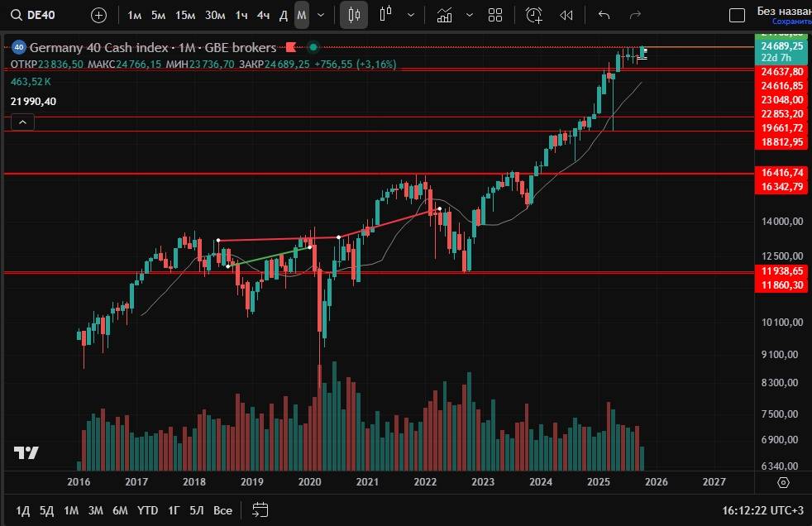Select the YTD date range tab

(x=147, y=510)
